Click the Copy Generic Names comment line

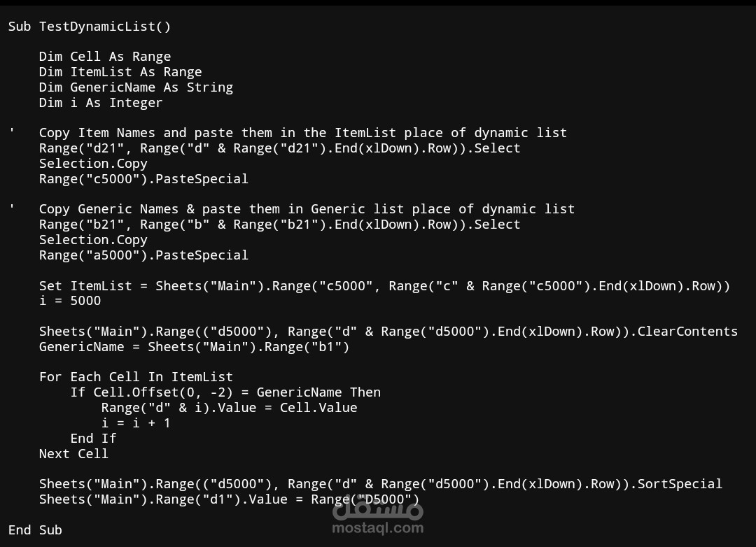(x=307, y=209)
